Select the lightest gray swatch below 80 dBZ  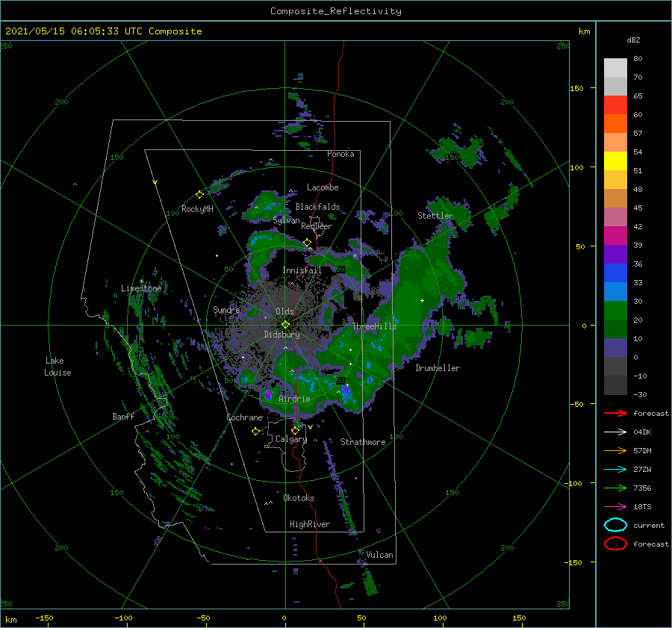pyautogui.click(x=615, y=68)
